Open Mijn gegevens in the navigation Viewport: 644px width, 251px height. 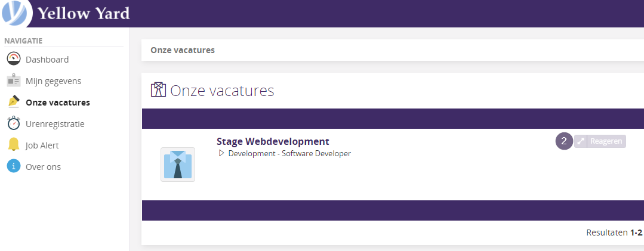pos(53,81)
